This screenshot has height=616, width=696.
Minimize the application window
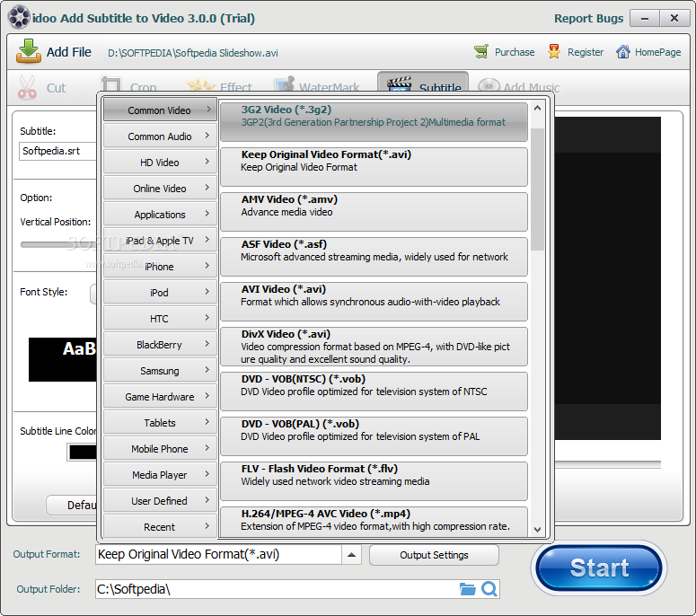click(x=645, y=18)
